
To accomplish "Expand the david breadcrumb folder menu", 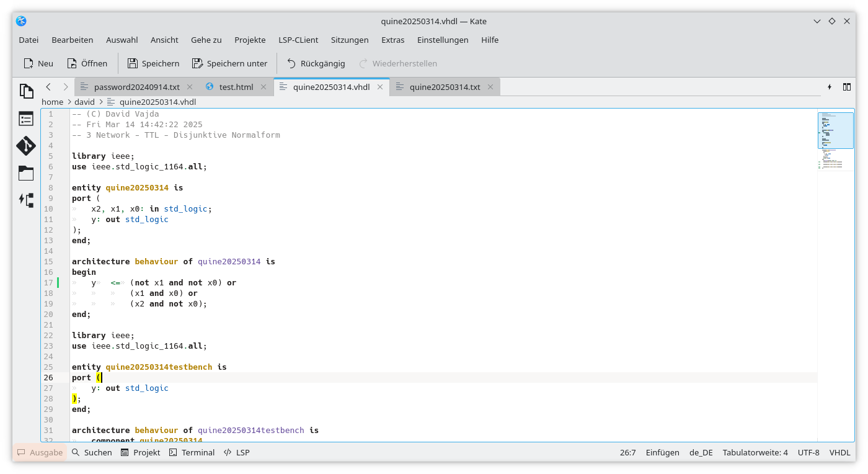I will coord(84,102).
